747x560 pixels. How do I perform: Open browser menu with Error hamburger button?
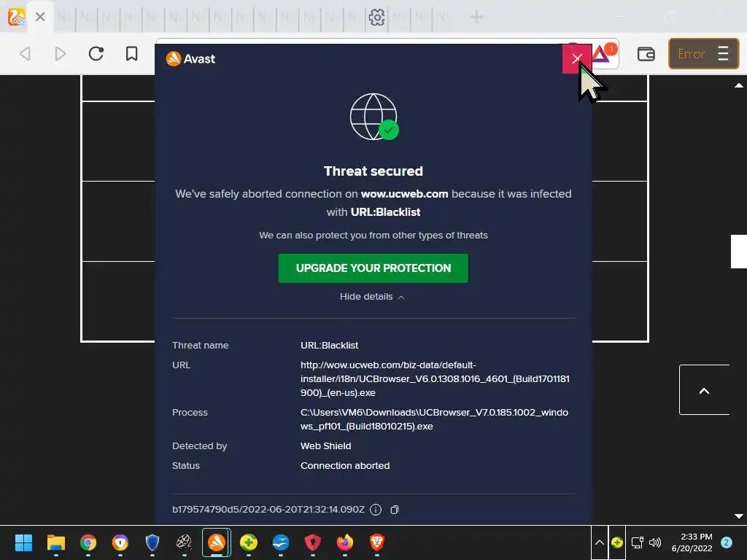point(703,54)
